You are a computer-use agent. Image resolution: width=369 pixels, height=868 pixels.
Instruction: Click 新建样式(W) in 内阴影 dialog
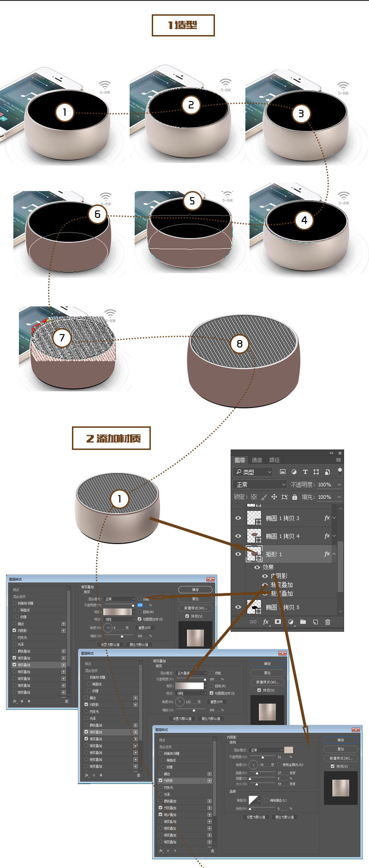pos(341,758)
